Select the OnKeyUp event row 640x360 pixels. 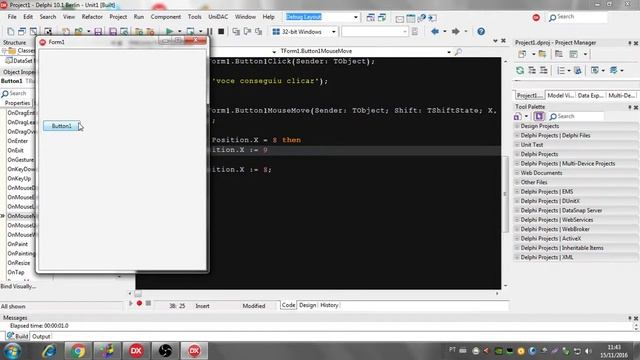point(20,178)
